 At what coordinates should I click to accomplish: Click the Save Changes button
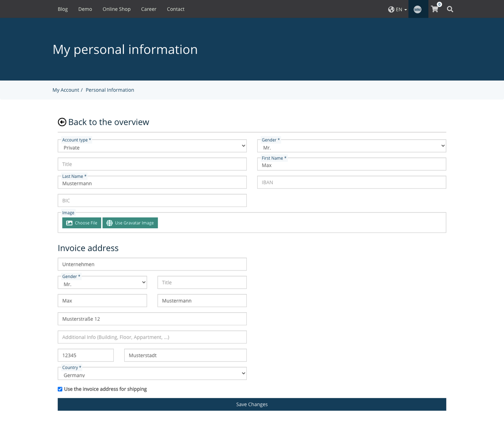[x=252, y=404]
